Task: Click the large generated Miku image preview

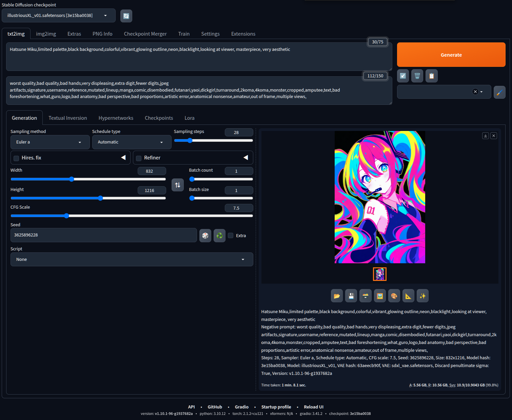Action: [380, 197]
